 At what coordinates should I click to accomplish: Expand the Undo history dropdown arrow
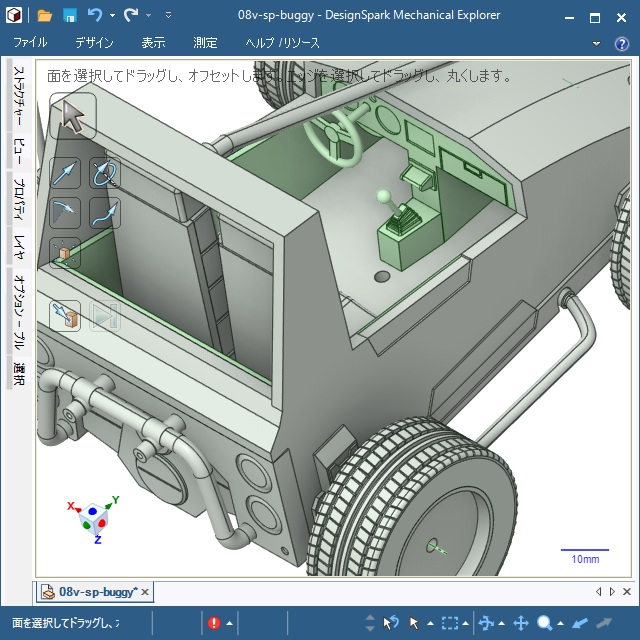[x=112, y=16]
